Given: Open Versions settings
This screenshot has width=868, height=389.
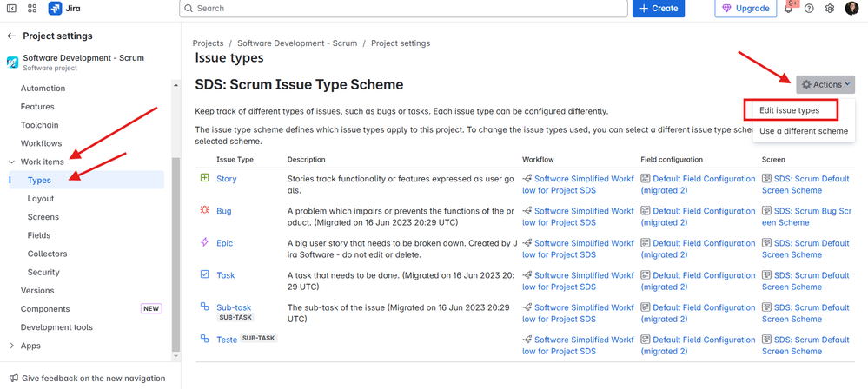Looking at the screenshot, I should [x=37, y=291].
